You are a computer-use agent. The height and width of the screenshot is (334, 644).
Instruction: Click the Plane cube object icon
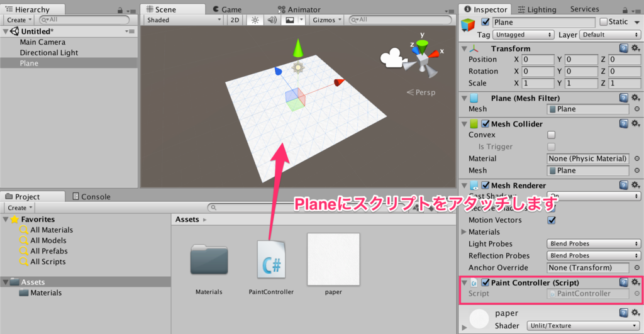(468, 25)
